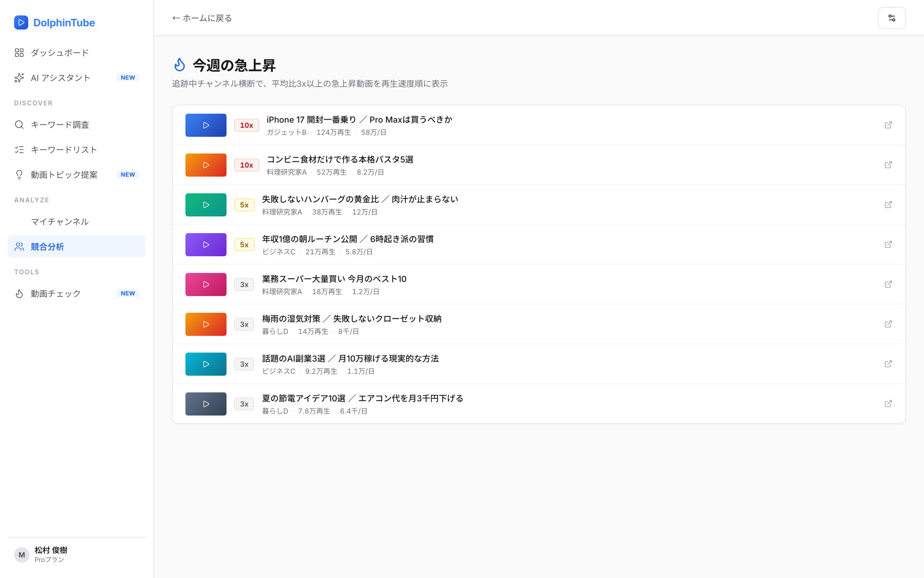
Task: Click the AI アシスタント sparkle icon
Action: click(x=19, y=78)
